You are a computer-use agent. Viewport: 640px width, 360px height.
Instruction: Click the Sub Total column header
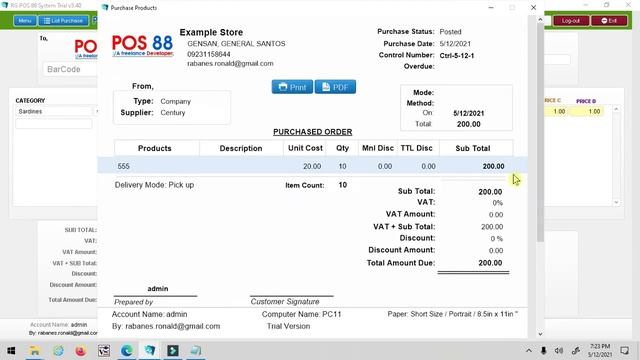(473, 148)
